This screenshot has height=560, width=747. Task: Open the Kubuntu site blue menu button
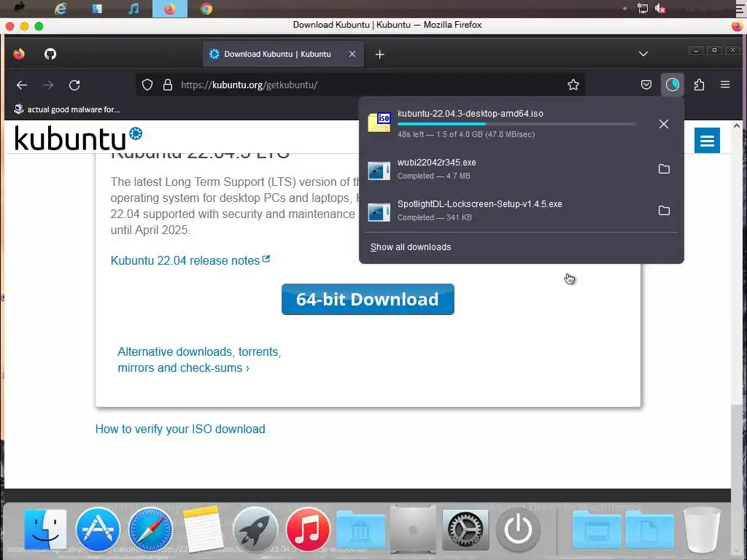[707, 141]
